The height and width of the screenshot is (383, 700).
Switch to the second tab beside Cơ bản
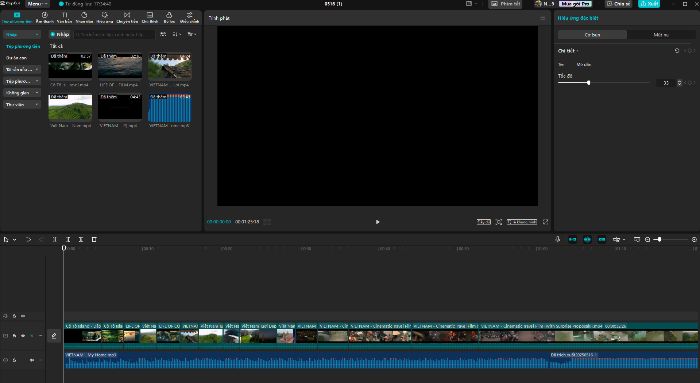661,35
